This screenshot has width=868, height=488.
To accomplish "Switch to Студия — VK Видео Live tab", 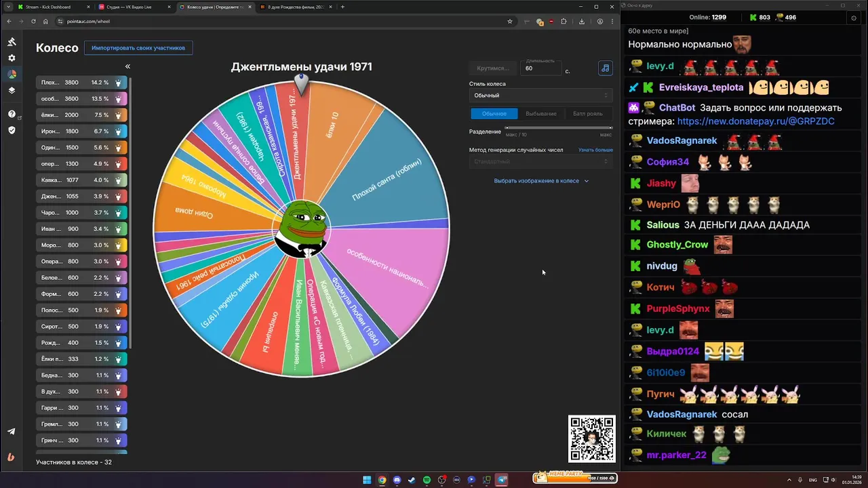I will click(134, 7).
